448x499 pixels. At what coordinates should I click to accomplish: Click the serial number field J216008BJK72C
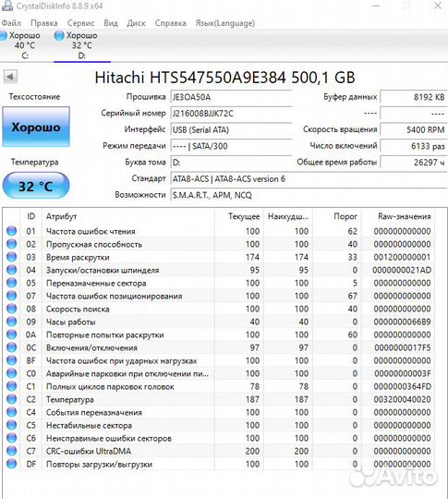(231, 114)
